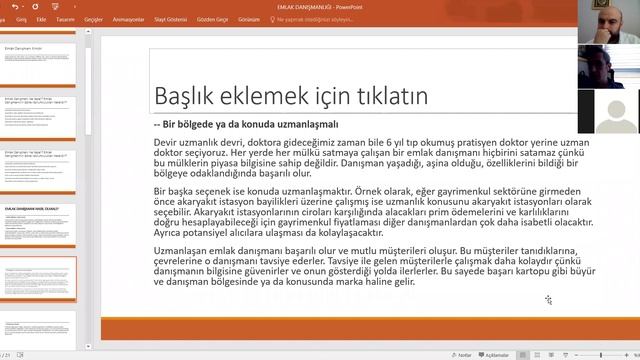Click the Redo/Repeat circular arrow icon

35,7
